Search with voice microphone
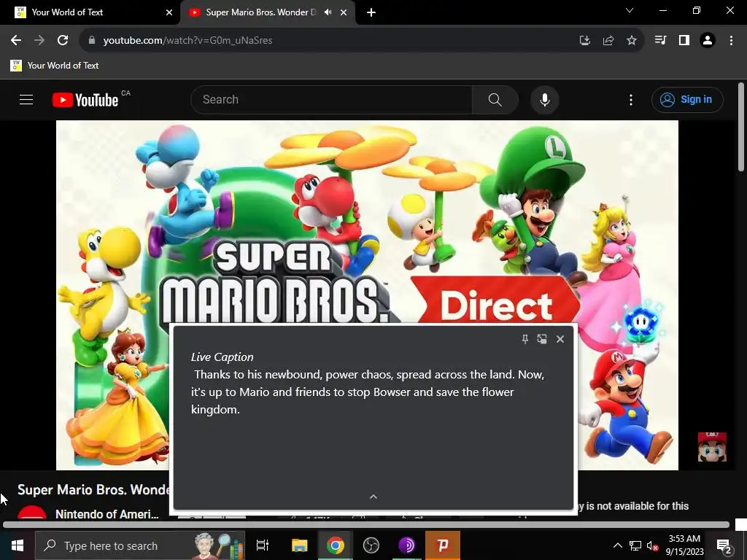Image resolution: width=747 pixels, height=560 pixels. click(x=544, y=99)
